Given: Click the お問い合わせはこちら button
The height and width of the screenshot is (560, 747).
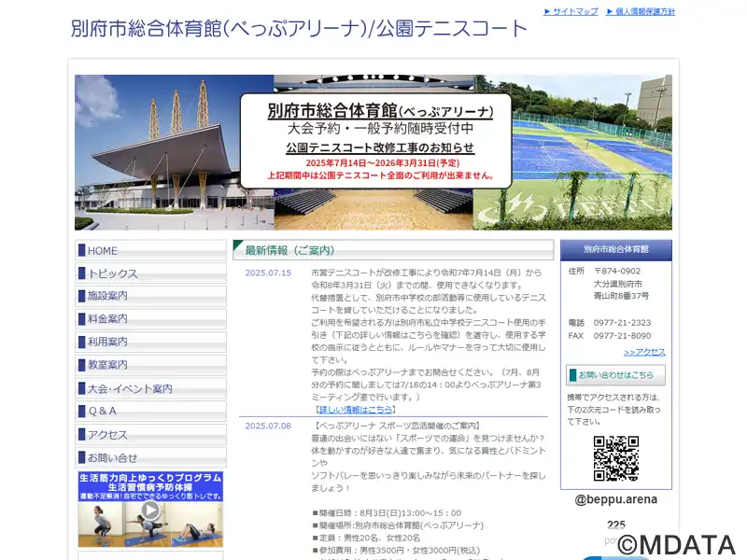Looking at the screenshot, I should pyautogui.click(x=615, y=375).
